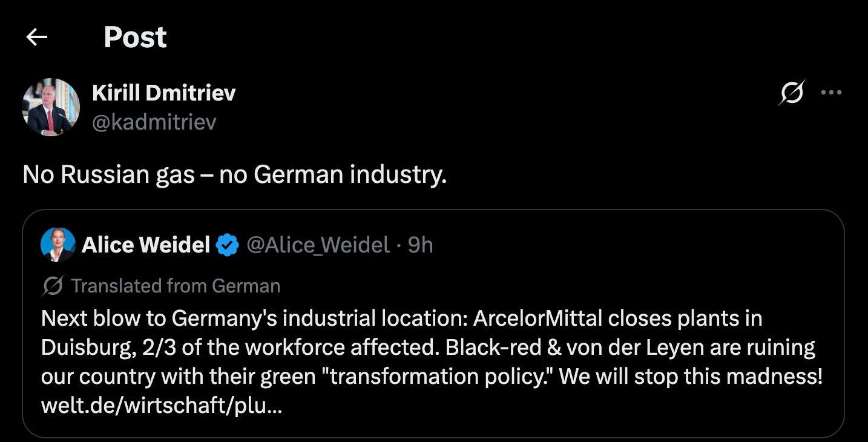The image size is (868, 442).
Task: Open the @Alice_Weidel handle
Action: tap(318, 245)
